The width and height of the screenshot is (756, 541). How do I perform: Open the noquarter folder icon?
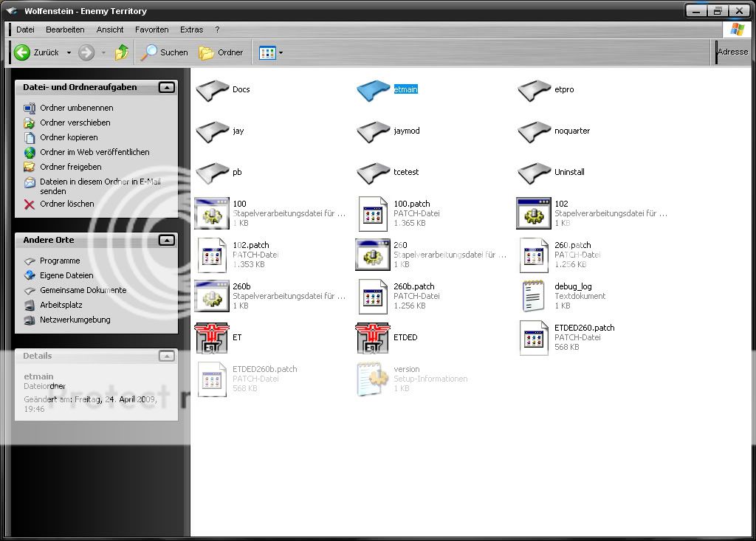click(534, 131)
